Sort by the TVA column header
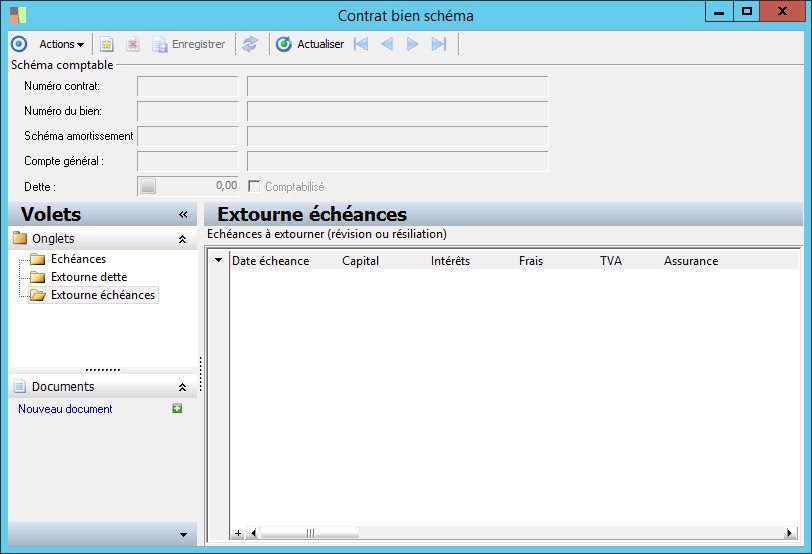 [611, 261]
